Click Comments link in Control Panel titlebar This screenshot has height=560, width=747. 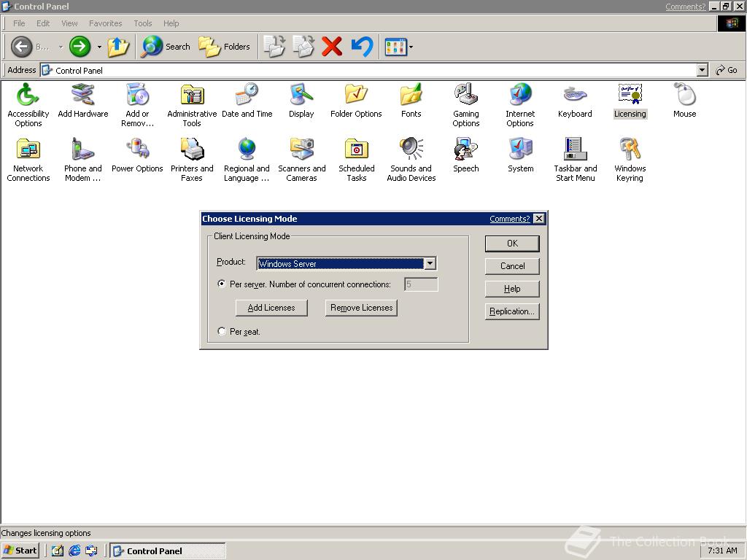(x=685, y=6)
